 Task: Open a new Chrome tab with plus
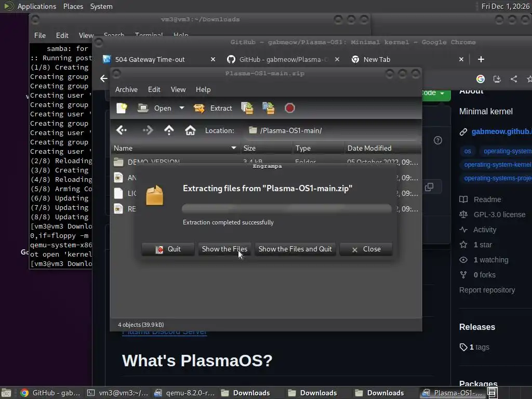481,59
